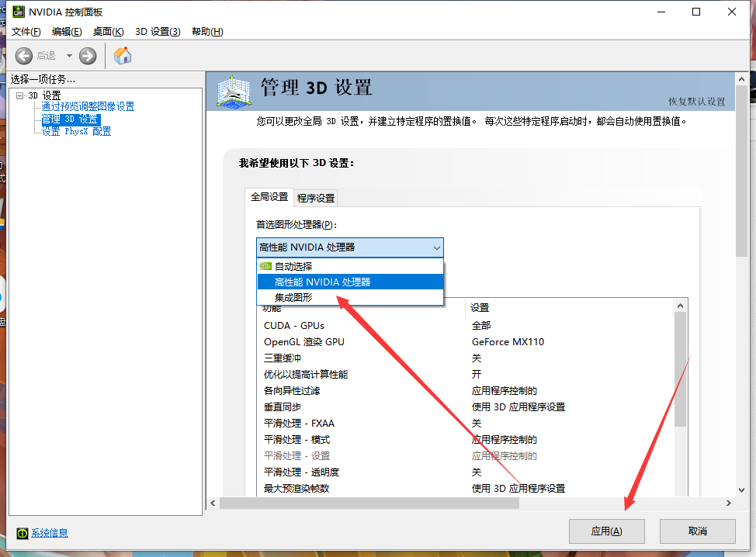The image size is (756, 557).
Task: Select 自动选择 in the dropdown list
Action: (x=350, y=266)
